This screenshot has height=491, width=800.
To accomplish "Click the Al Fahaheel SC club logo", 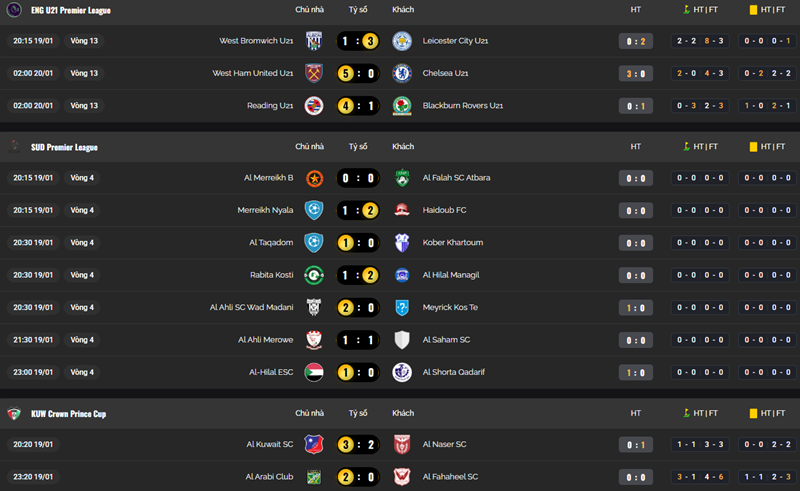I will click(x=402, y=477).
